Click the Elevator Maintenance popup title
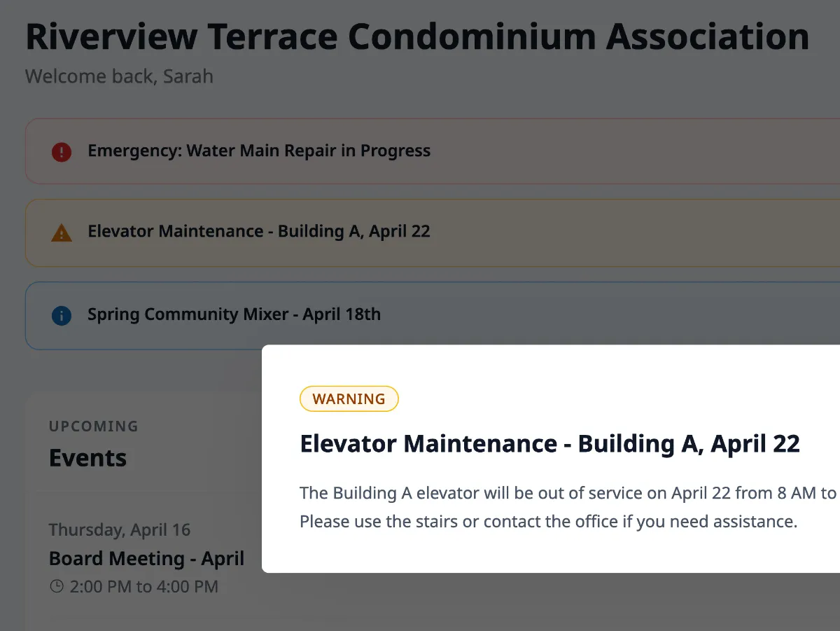This screenshot has height=631, width=840. pyautogui.click(x=549, y=443)
